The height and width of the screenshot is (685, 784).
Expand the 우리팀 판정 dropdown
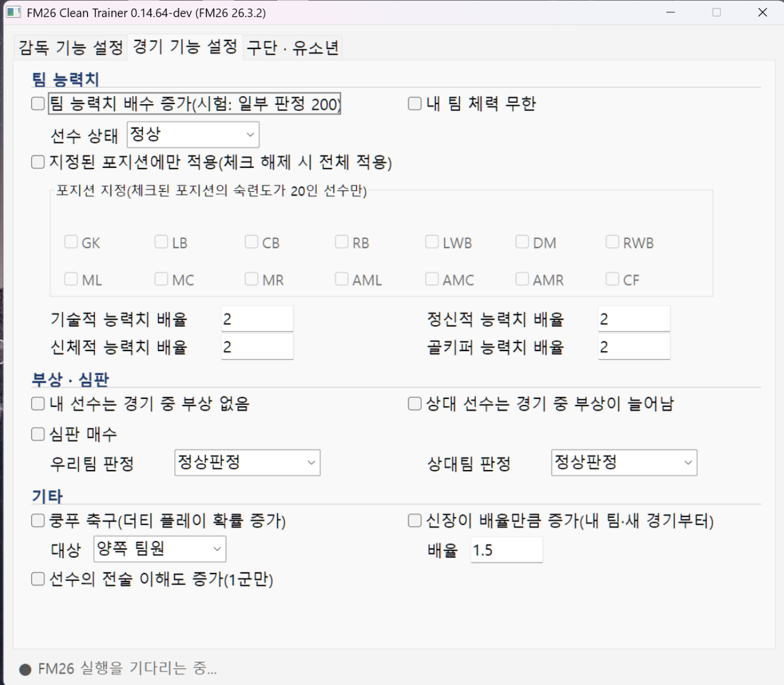click(247, 463)
